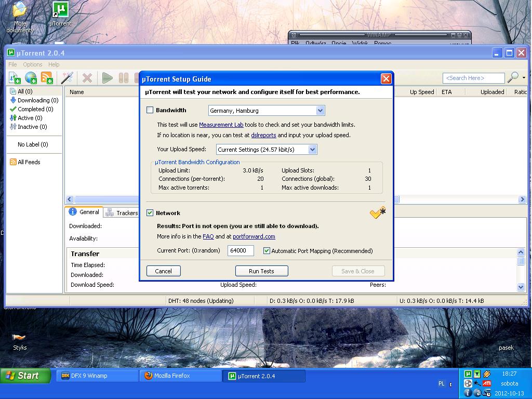
Task: Select Completed (0) category
Action: (x=32, y=109)
